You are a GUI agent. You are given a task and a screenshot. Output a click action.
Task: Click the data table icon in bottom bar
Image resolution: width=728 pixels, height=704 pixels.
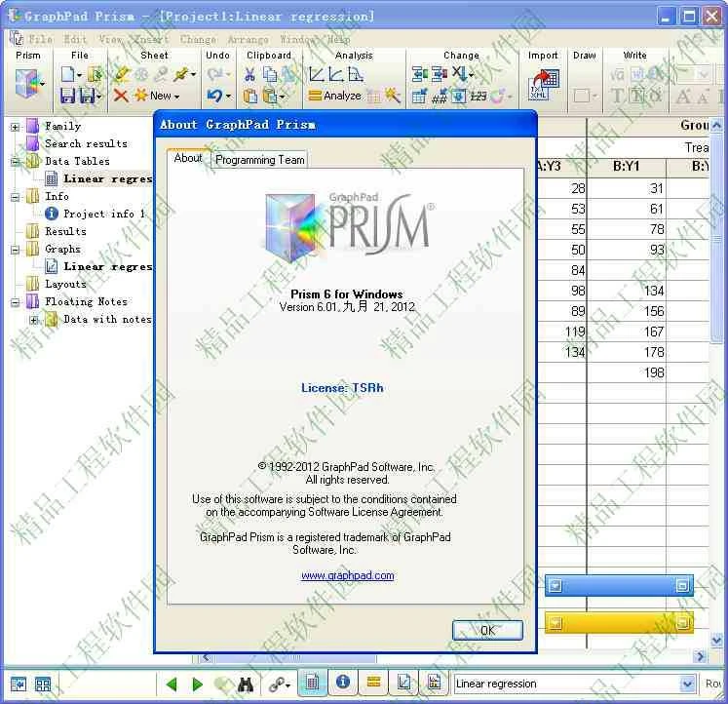(x=312, y=683)
